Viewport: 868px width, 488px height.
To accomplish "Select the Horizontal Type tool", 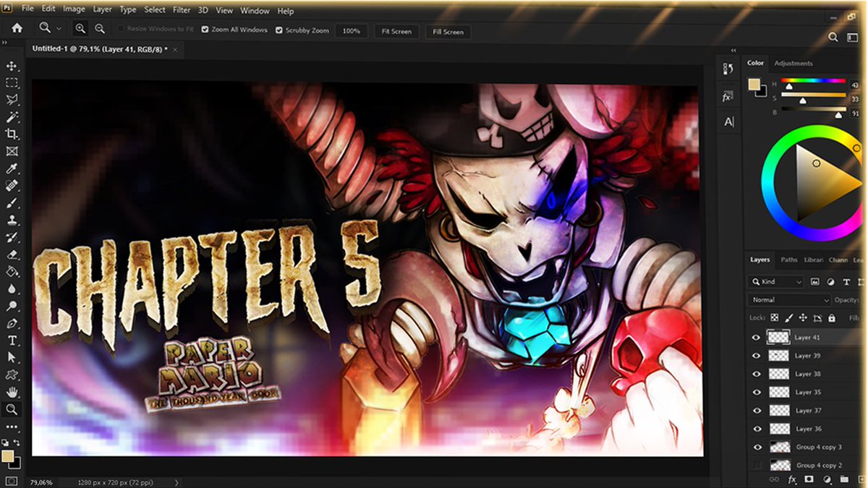I will click(x=12, y=341).
